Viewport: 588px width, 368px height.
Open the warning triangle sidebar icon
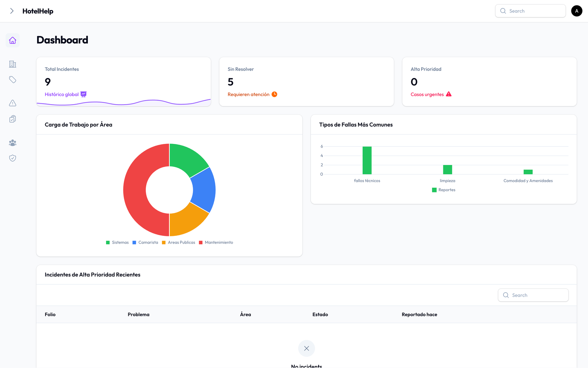coord(12,103)
